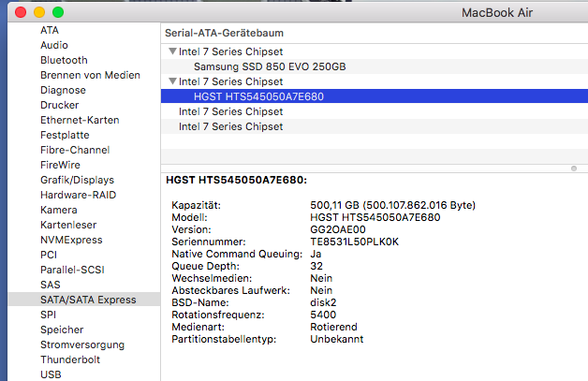Select HGST HTS545050A7E680 drive row
The height and width of the screenshot is (381, 588).
(x=375, y=96)
